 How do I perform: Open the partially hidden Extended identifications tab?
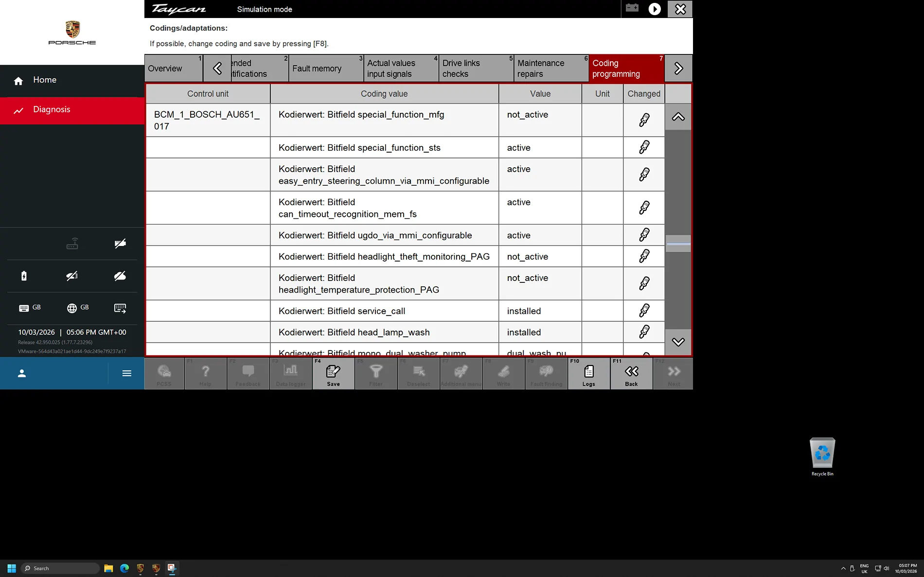tap(260, 68)
